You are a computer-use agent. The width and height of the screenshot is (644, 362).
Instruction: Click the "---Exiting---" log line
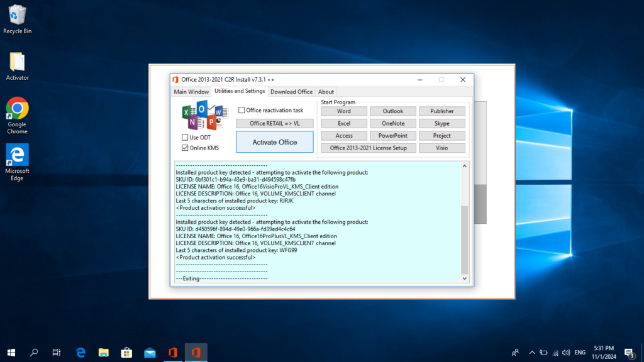tap(221, 278)
